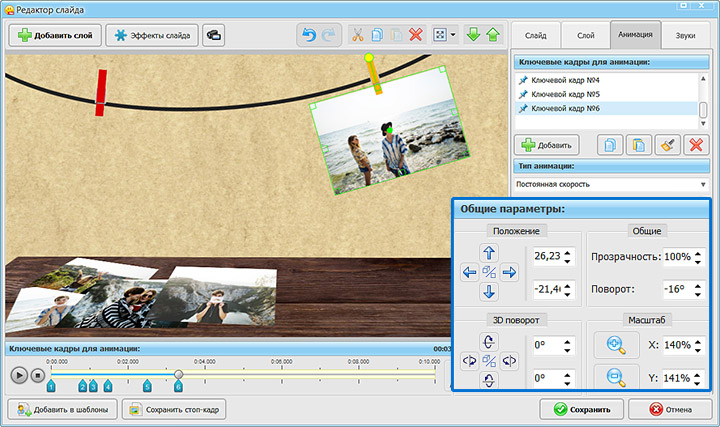Reset 3D rotation with its center percent icon
This screenshot has height=427, width=720.
coord(489,361)
